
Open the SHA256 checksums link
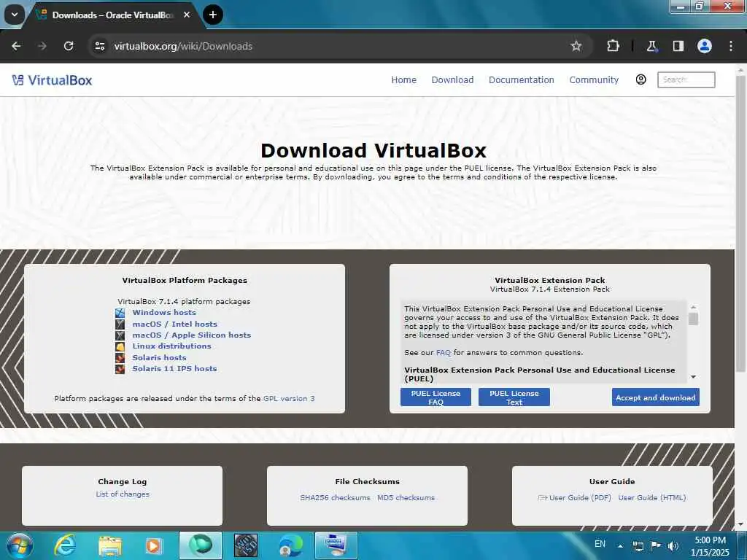pyautogui.click(x=335, y=497)
